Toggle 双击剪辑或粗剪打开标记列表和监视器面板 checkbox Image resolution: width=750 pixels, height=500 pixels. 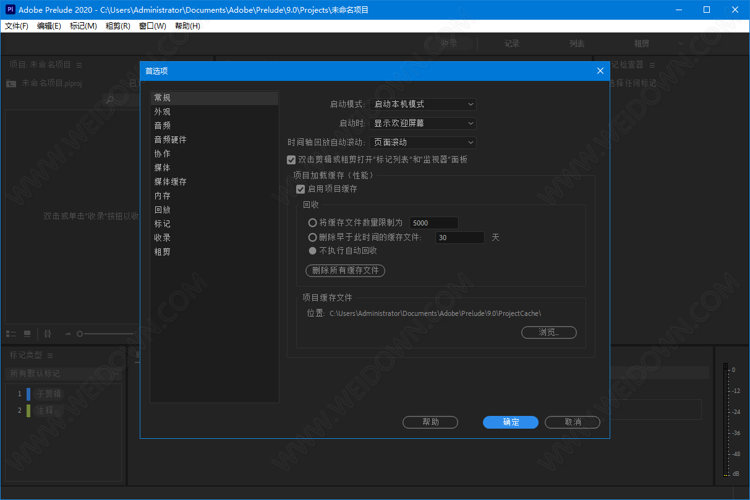coord(291,160)
